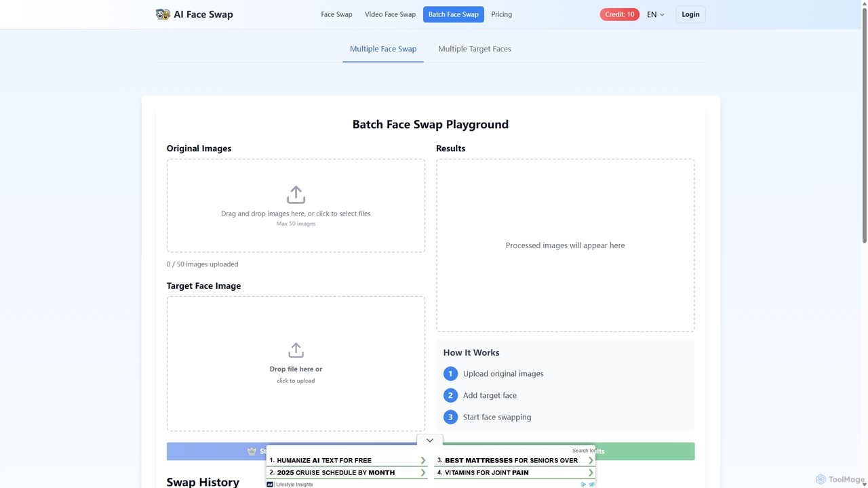Open the Video Face Swap menu item
Screen dimensions: 868x488
click(x=390, y=14)
